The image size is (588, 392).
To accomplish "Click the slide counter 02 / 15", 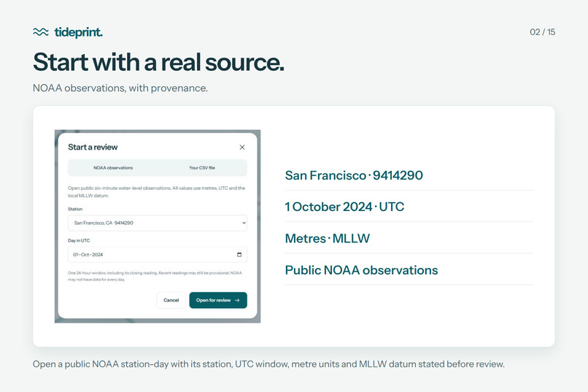I will pos(542,32).
